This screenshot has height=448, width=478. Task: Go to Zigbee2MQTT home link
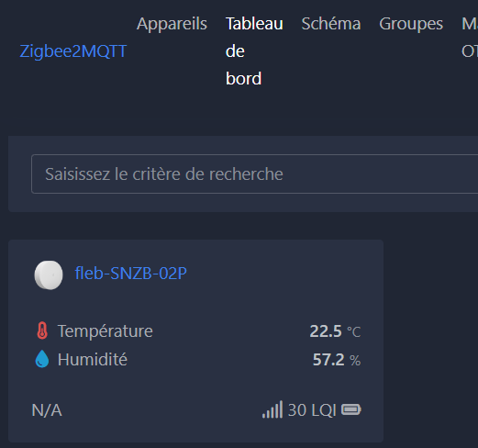(73, 51)
